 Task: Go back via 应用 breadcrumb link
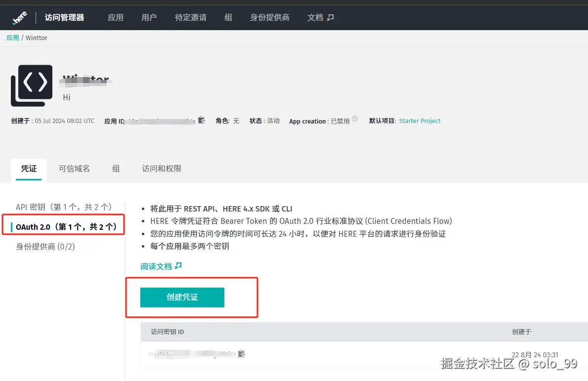pyautogui.click(x=13, y=38)
